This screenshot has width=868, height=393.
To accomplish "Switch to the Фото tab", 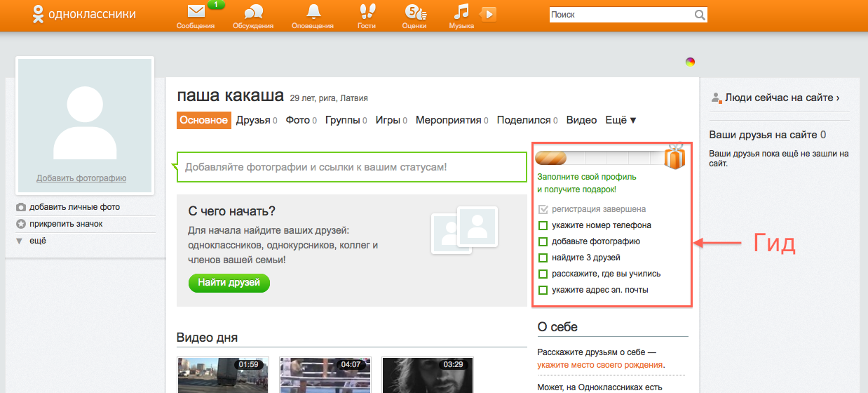I will 301,120.
